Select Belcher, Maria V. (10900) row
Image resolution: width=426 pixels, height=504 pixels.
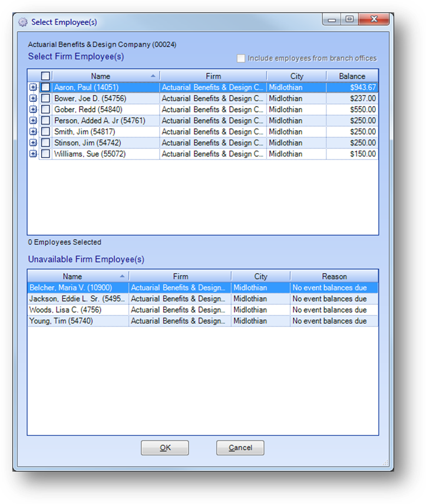(x=203, y=288)
